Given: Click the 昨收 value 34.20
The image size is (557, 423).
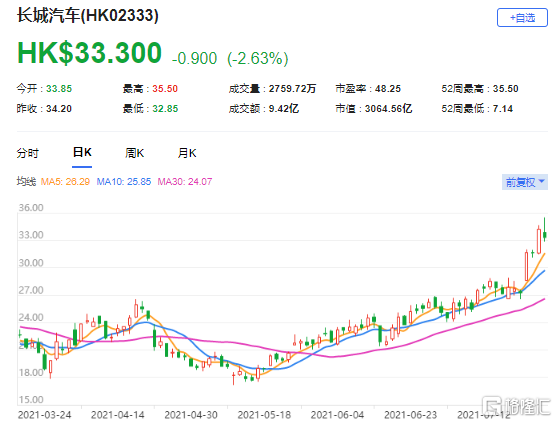Looking at the screenshot, I should click(x=59, y=108).
